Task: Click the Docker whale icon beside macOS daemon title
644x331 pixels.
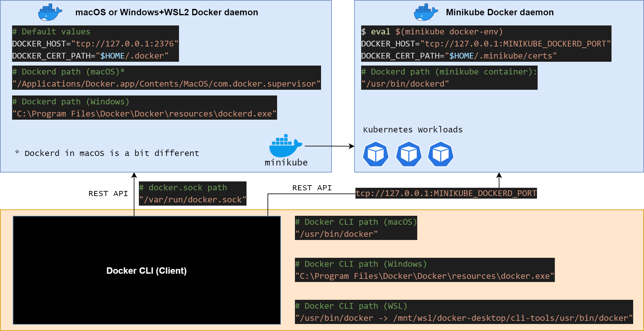Action: (x=50, y=12)
